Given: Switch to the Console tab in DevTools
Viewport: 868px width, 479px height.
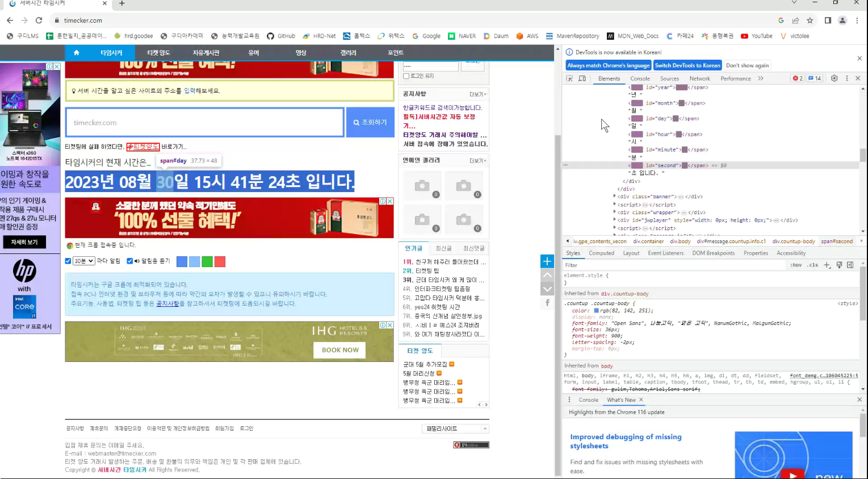Looking at the screenshot, I should (640, 78).
